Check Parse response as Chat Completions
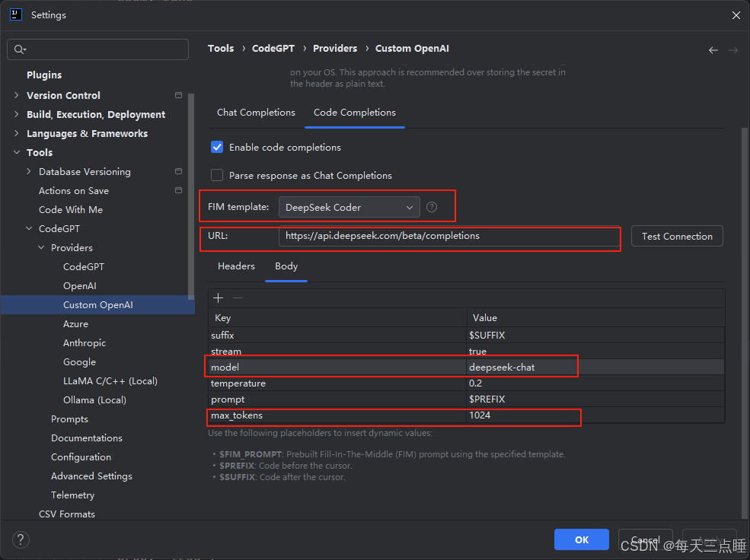Viewport: 750px width, 560px height. point(217,175)
